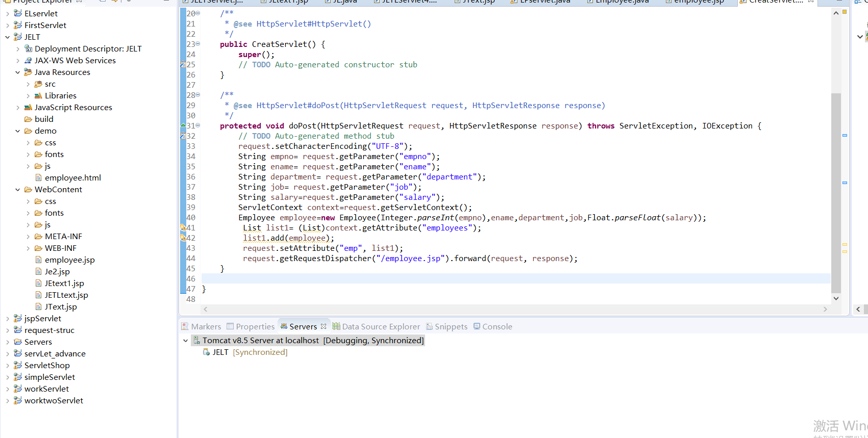Collapse the Java Resources node
Screen dimensions: 868x438
18,72
